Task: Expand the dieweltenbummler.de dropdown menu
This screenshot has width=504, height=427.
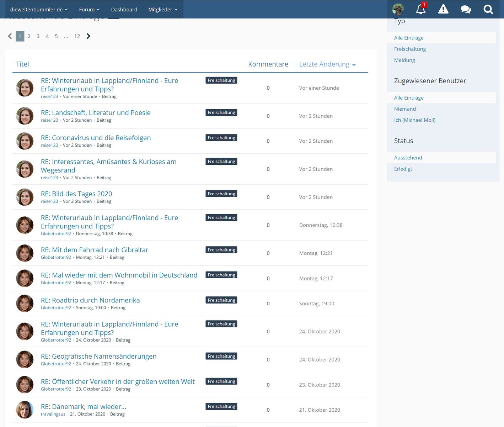Action: point(39,10)
